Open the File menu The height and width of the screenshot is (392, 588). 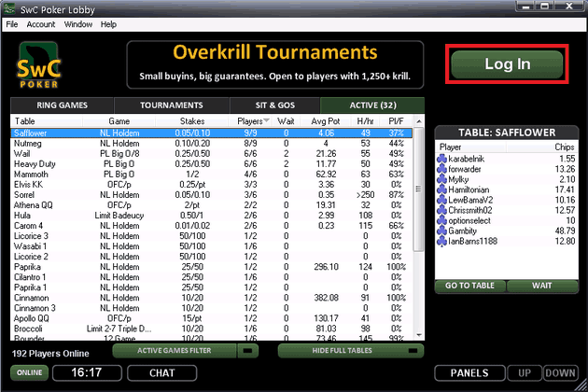[11, 24]
